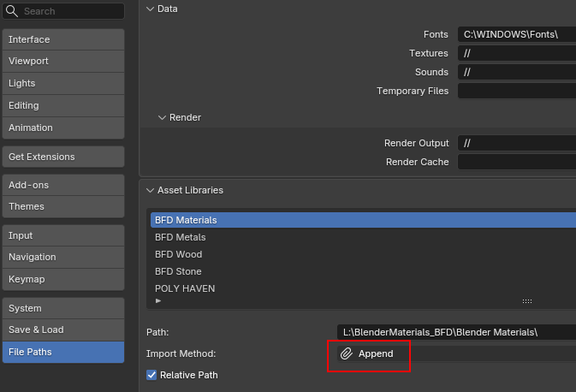
Task: Click the search magnifier icon
Action: click(12, 11)
